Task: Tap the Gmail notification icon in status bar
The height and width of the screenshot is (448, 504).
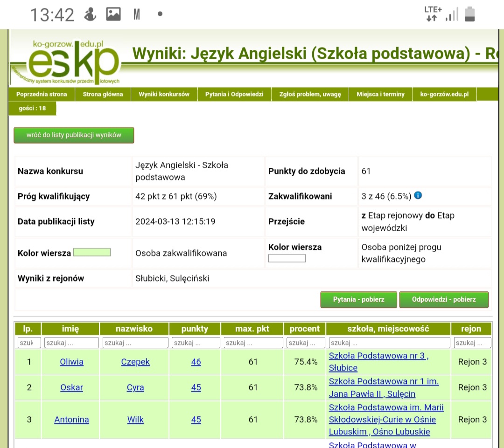Action: (137, 14)
